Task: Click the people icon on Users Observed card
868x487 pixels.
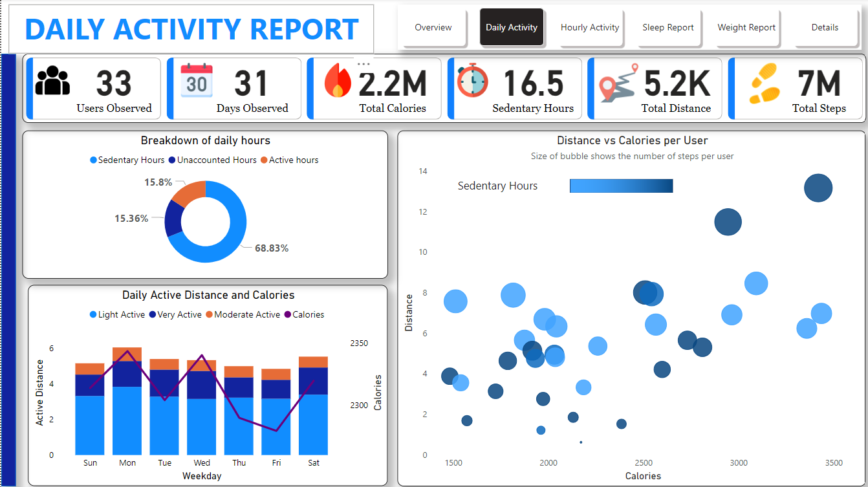Action: tap(52, 80)
